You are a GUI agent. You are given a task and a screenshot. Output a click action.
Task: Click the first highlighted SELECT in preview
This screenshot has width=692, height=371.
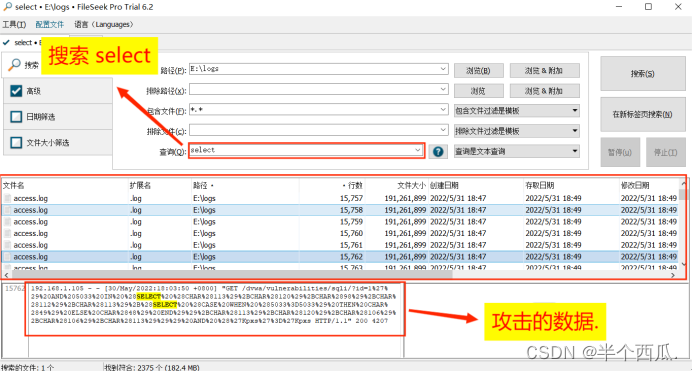[149, 296]
